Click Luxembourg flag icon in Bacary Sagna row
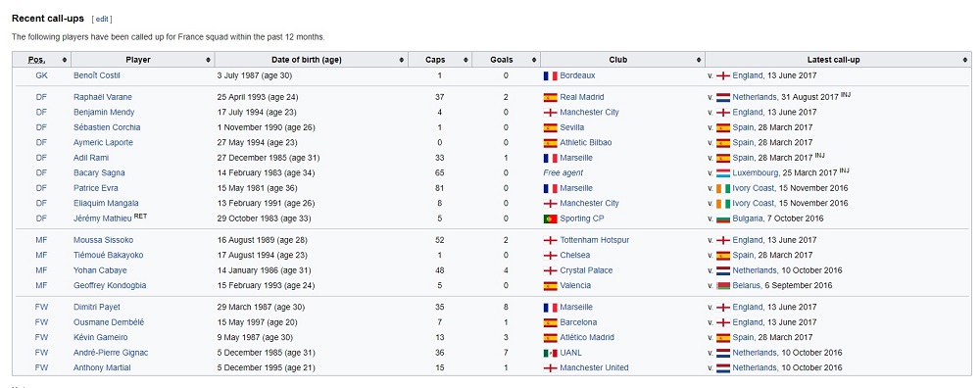Image resolution: width=980 pixels, height=388 pixels. (723, 173)
